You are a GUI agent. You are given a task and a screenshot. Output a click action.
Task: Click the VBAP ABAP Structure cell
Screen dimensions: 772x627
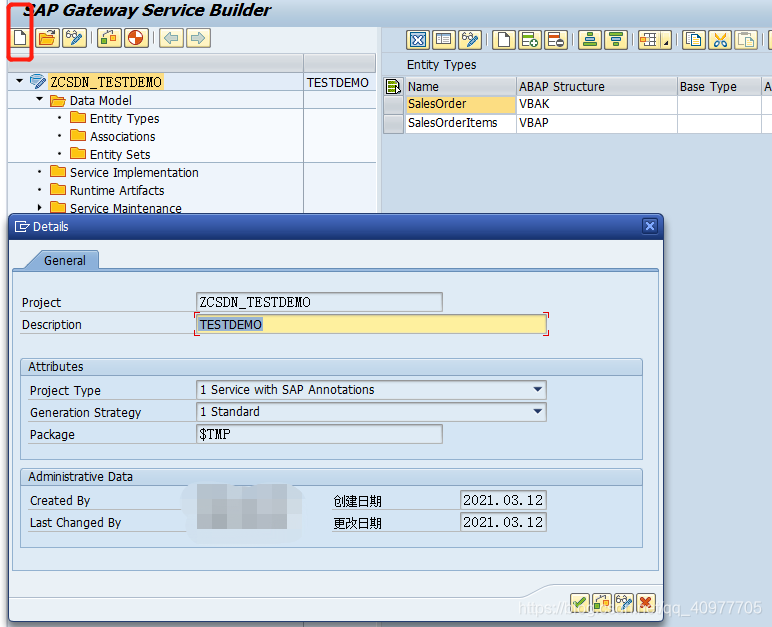[596, 123]
